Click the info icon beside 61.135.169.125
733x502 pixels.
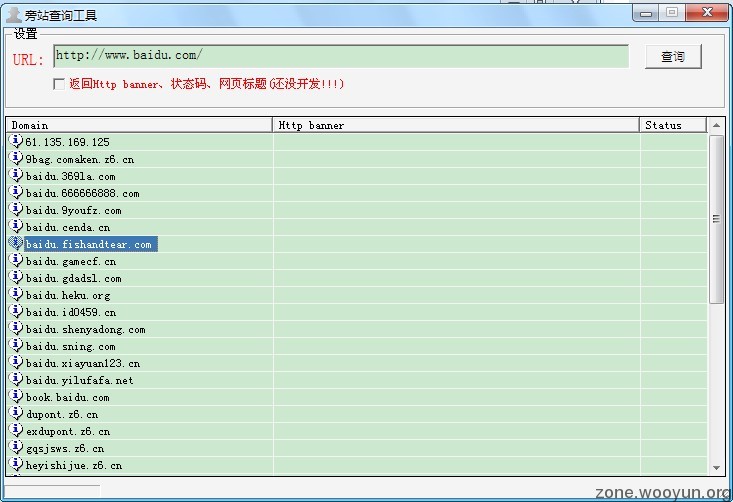[x=16, y=141]
